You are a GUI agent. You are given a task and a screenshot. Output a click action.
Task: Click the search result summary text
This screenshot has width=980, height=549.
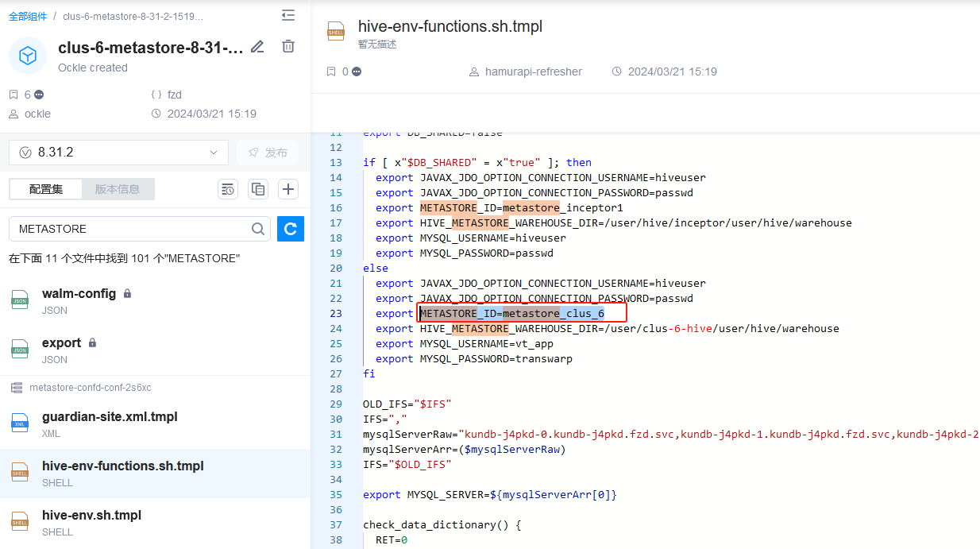(x=124, y=259)
